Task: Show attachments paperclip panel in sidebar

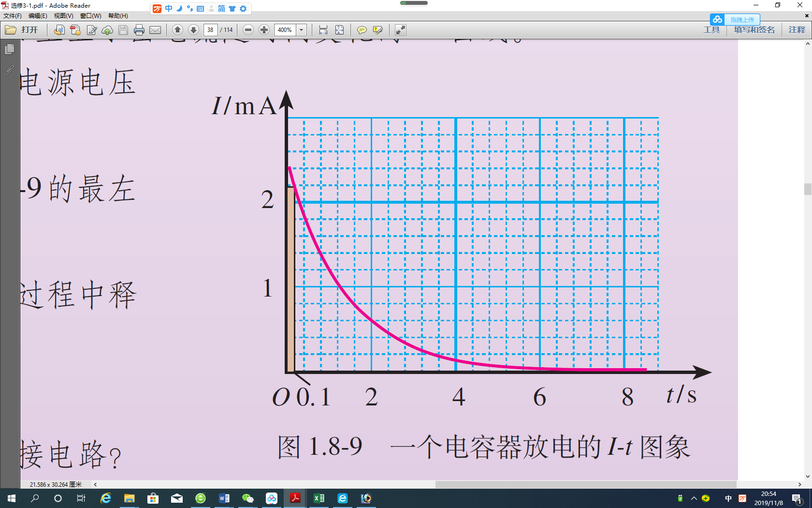Action: 9,70
